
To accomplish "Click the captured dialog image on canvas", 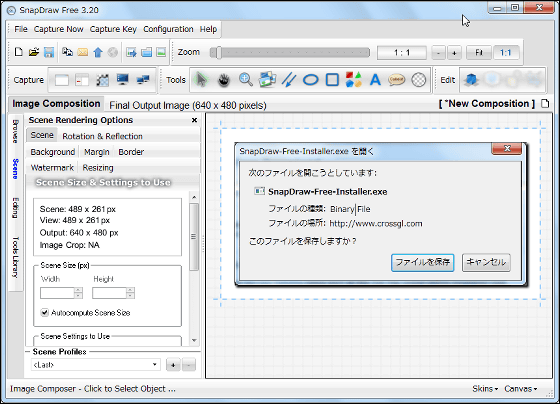I will [x=381, y=214].
